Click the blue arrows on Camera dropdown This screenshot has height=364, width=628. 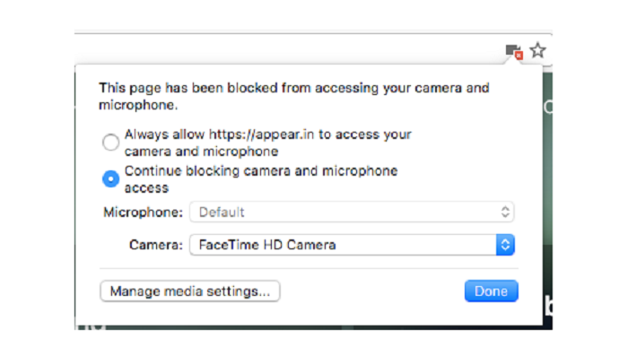pyautogui.click(x=505, y=245)
